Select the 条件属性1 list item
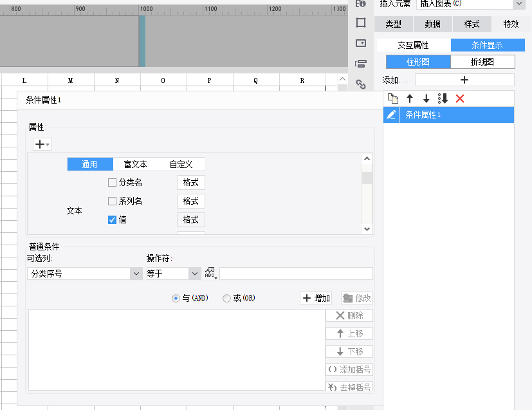The image size is (532, 410). [x=448, y=115]
